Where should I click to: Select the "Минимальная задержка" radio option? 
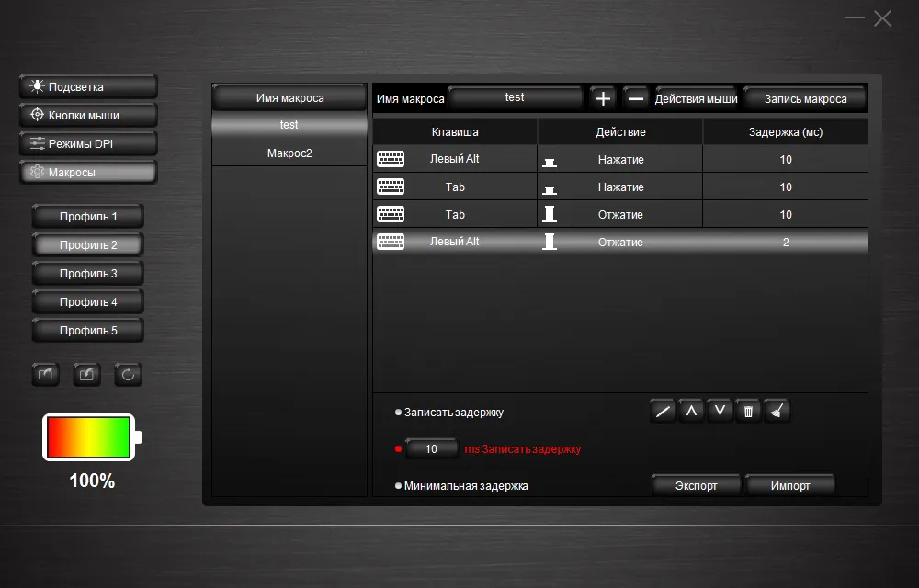point(398,486)
